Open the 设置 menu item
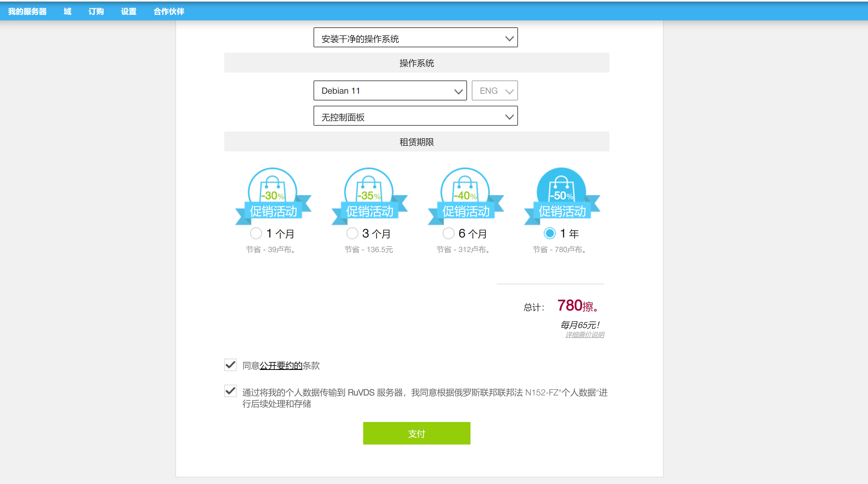 coord(129,12)
